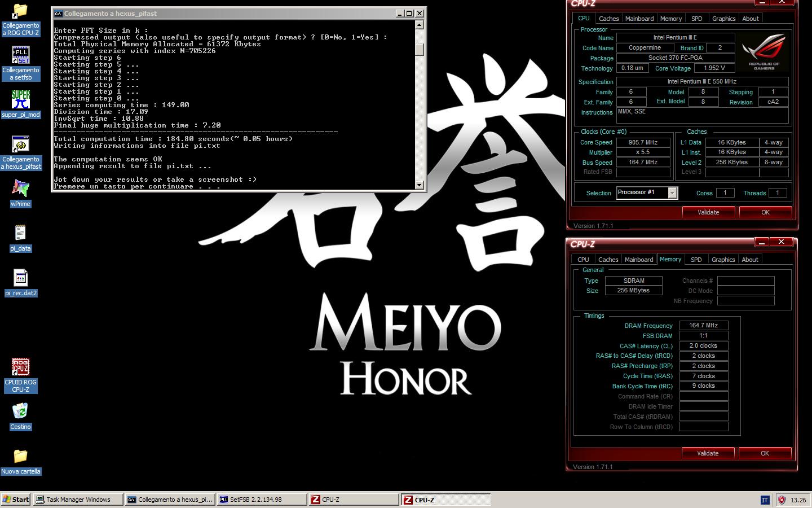Click the IT language indicator in tray
This screenshot has height=508, width=812.
click(x=765, y=500)
